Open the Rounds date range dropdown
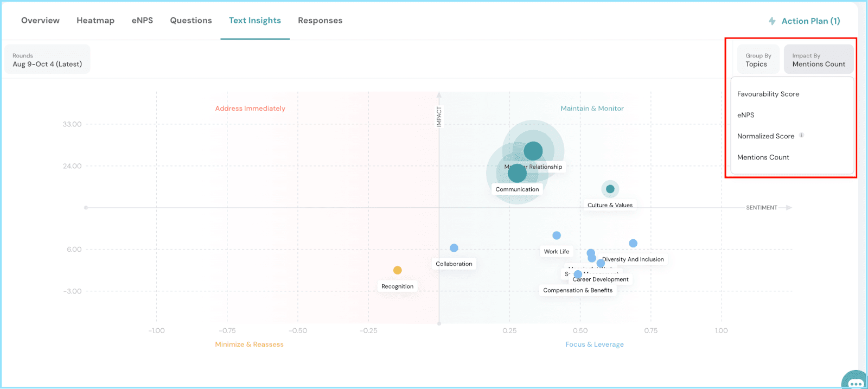This screenshot has height=389, width=868. (47, 60)
